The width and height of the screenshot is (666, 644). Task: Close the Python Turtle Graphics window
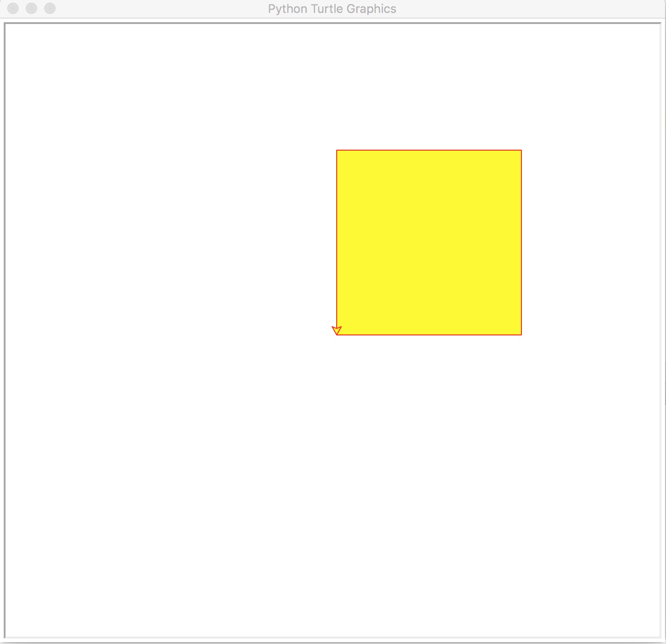[x=13, y=8]
